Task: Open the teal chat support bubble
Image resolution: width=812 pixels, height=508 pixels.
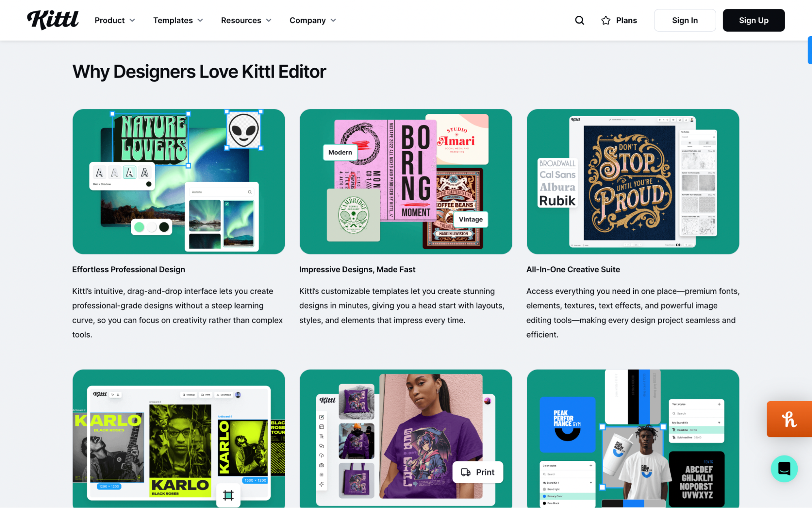Action: click(x=784, y=469)
